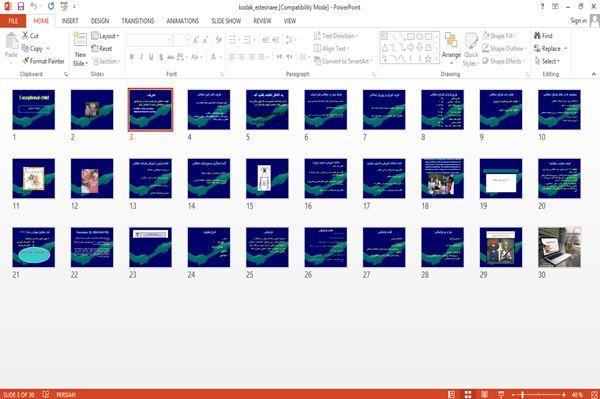Switch to DESIGN tab
Viewport: 600px width, 399px height.
[100, 21]
